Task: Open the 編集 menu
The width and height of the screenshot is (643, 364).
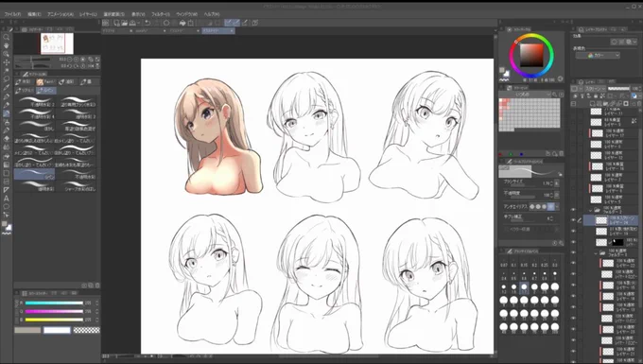Action: pos(34,14)
